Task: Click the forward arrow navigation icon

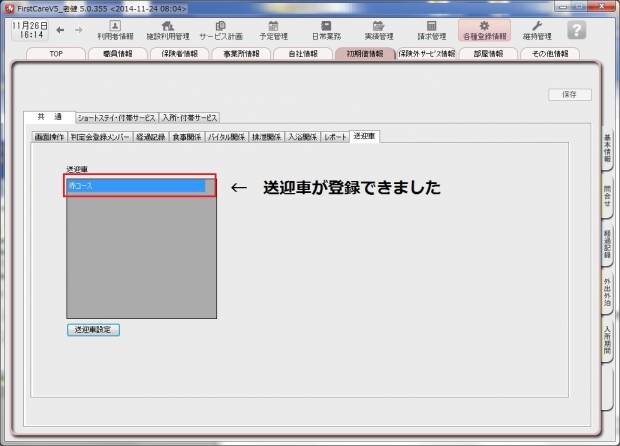Action: pos(78,30)
